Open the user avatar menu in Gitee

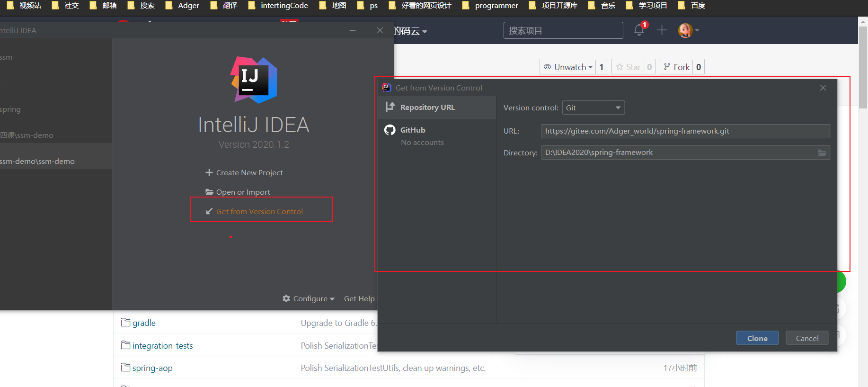[689, 30]
